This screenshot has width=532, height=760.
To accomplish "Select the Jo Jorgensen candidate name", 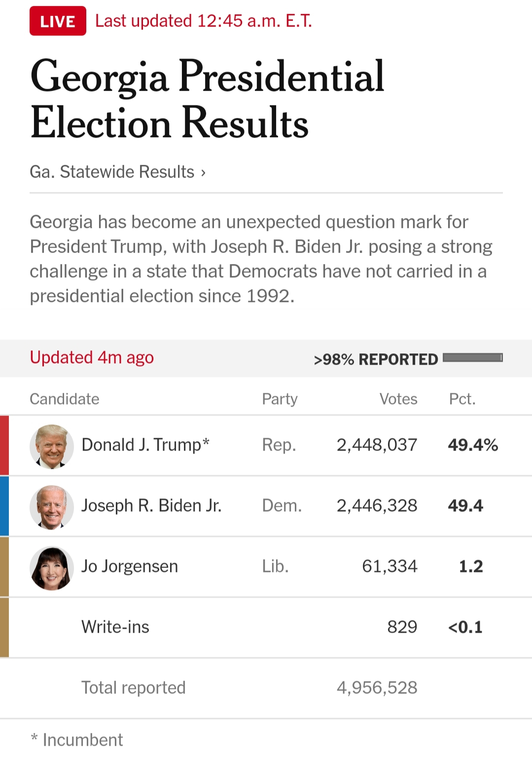I will [x=130, y=567].
